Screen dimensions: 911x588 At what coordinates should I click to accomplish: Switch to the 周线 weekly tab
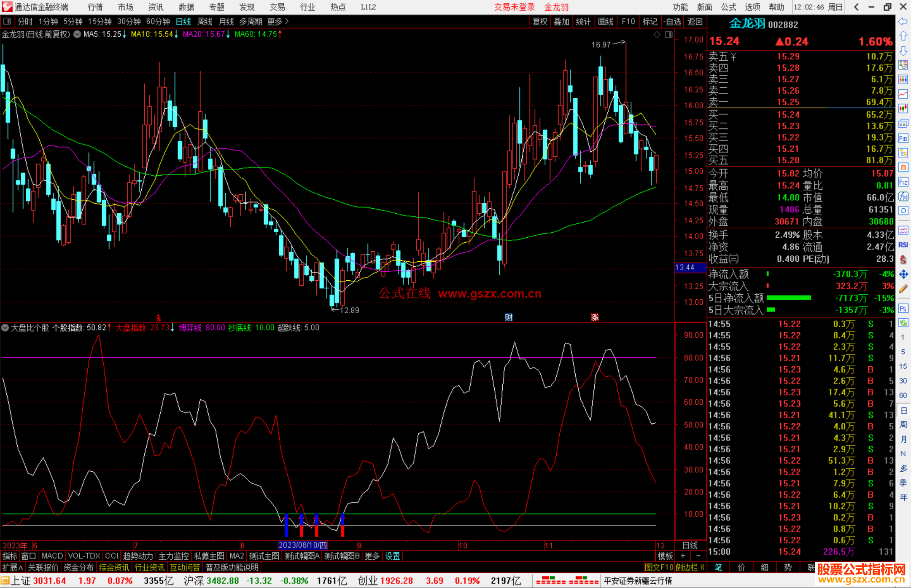[205, 21]
